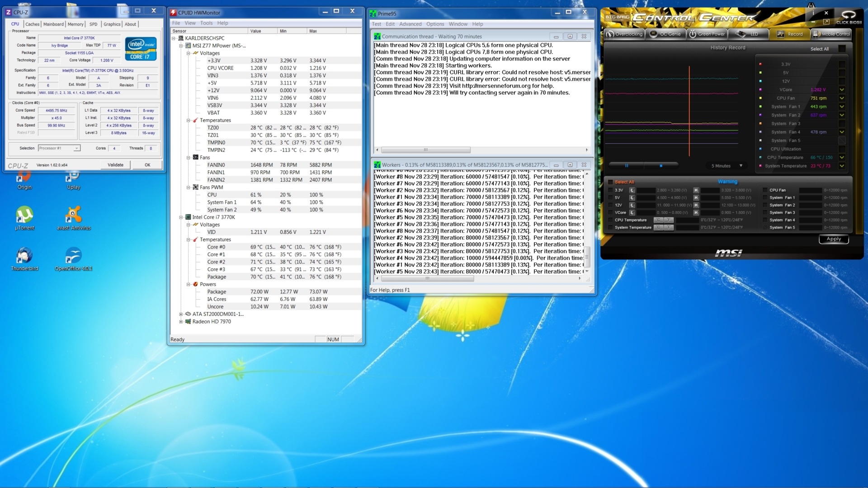Click the Radeon HD 7970 icon in HWMonitor
The height and width of the screenshot is (488, 868).
point(188,322)
